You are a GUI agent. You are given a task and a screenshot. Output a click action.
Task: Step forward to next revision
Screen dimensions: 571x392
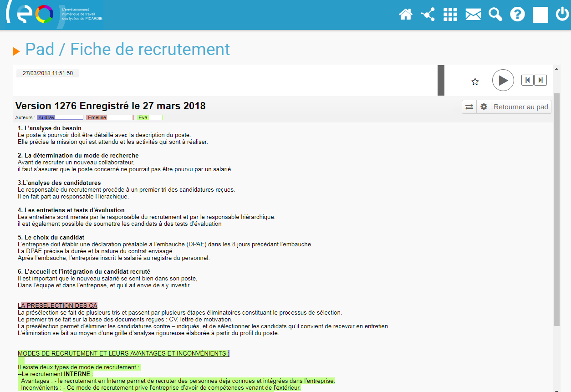click(540, 80)
